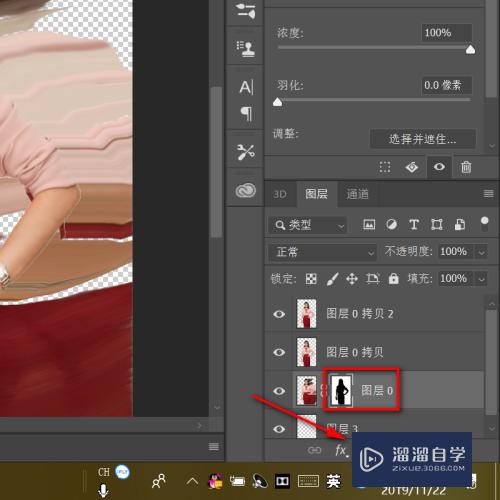Image resolution: width=500 pixels, height=500 pixels.
Task: Select the 图层 0 拷贝 layer thumbnail
Action: [x=306, y=352]
